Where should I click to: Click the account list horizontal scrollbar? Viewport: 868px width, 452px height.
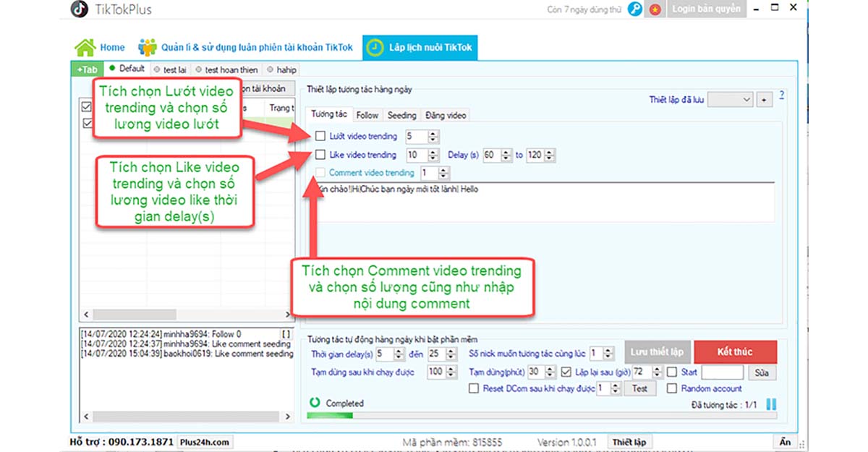click(x=187, y=315)
